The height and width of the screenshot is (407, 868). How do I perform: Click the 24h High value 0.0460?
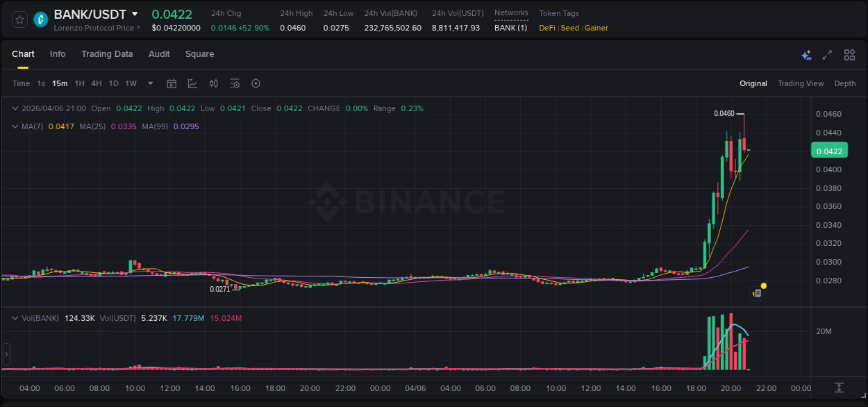(292, 28)
